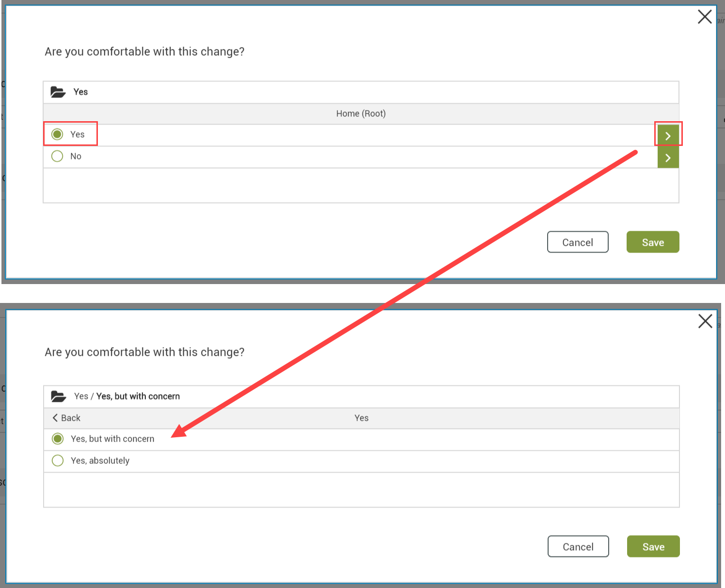Cancel the lower dialog
Screen dimensions: 725x588
point(578,546)
